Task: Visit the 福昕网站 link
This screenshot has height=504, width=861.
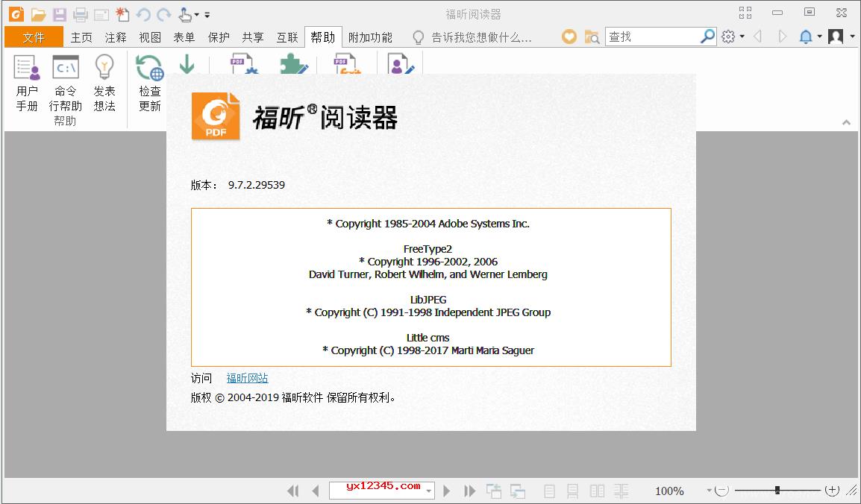Action: tap(247, 378)
